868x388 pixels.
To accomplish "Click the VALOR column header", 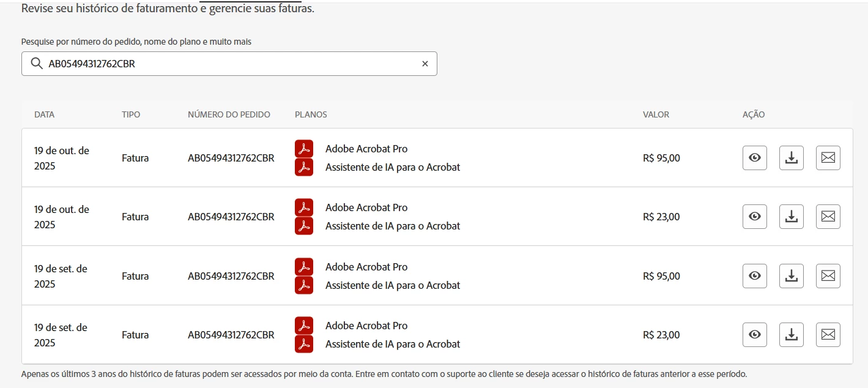I will tap(656, 114).
